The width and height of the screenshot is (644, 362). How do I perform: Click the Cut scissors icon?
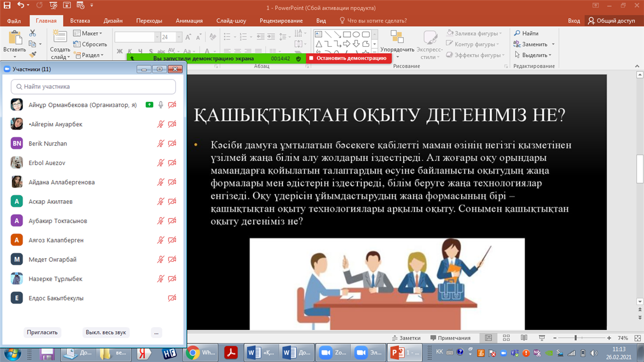(32, 33)
